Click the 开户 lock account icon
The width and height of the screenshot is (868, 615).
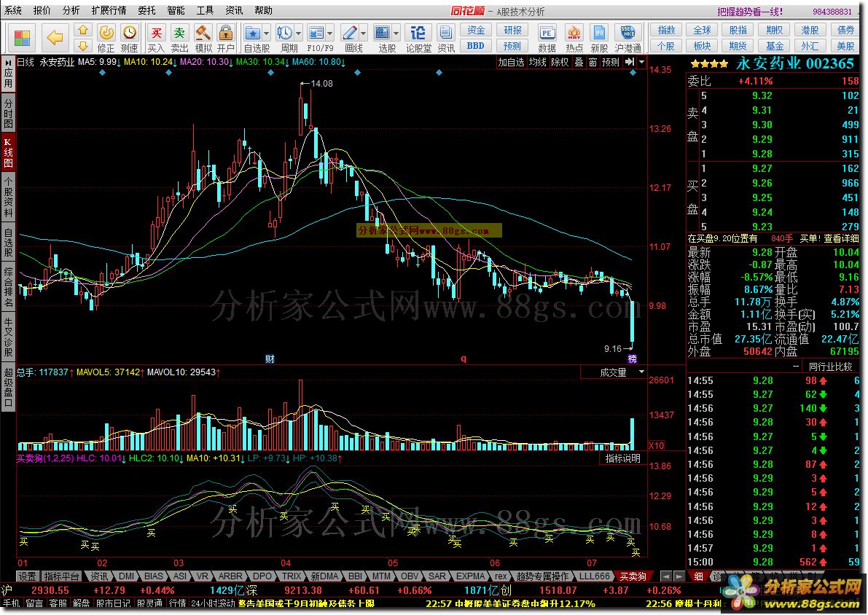pyautogui.click(x=225, y=38)
